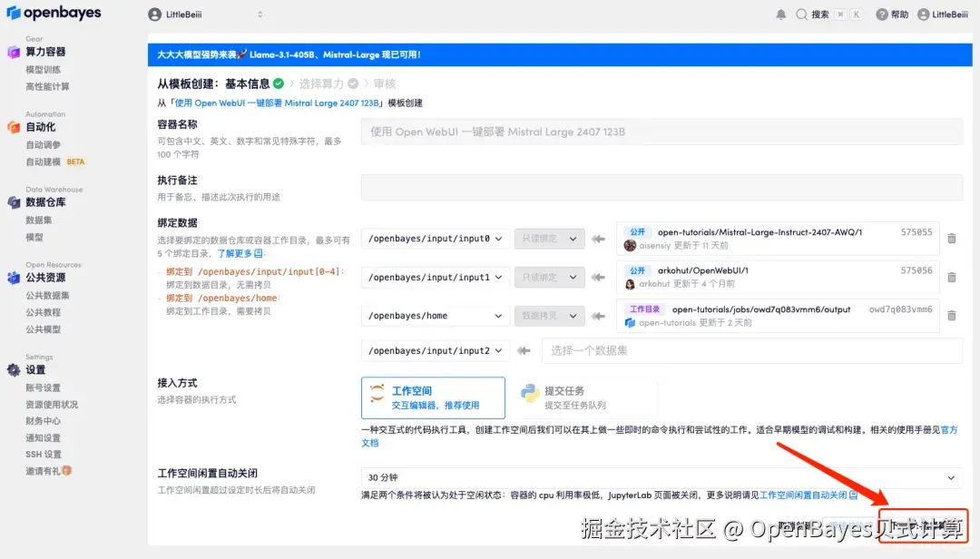The image size is (980, 559).
Task: Expand the /openbayes/home path dropdown
Action: [x=434, y=316]
